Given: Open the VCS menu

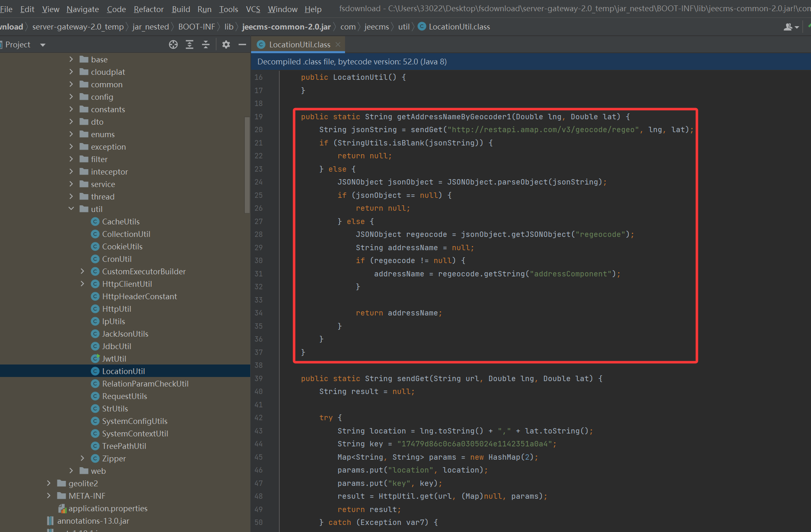Looking at the screenshot, I should click(x=253, y=9).
